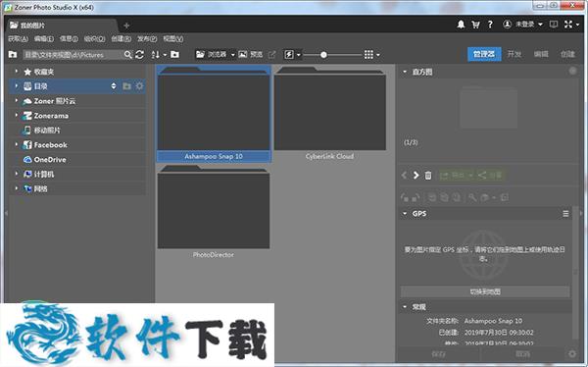This screenshot has width=588, height=367.
Task: Select the Ashampoo Snap 10 folder thumbnail
Action: coord(214,113)
